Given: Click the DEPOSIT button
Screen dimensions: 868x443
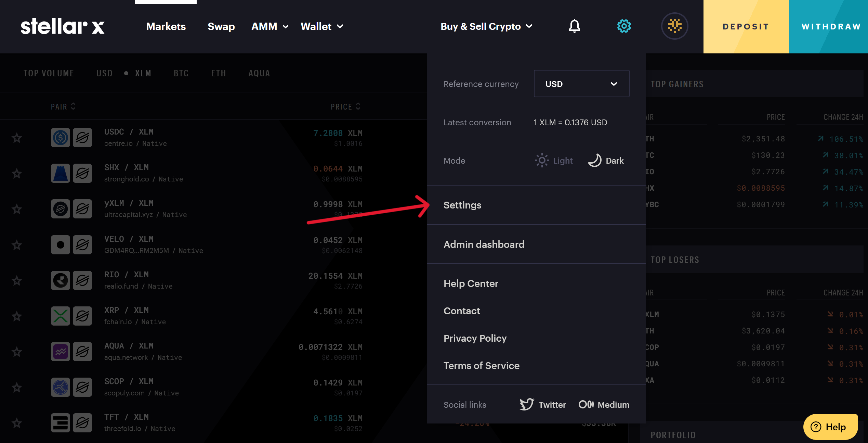Looking at the screenshot, I should tap(746, 27).
